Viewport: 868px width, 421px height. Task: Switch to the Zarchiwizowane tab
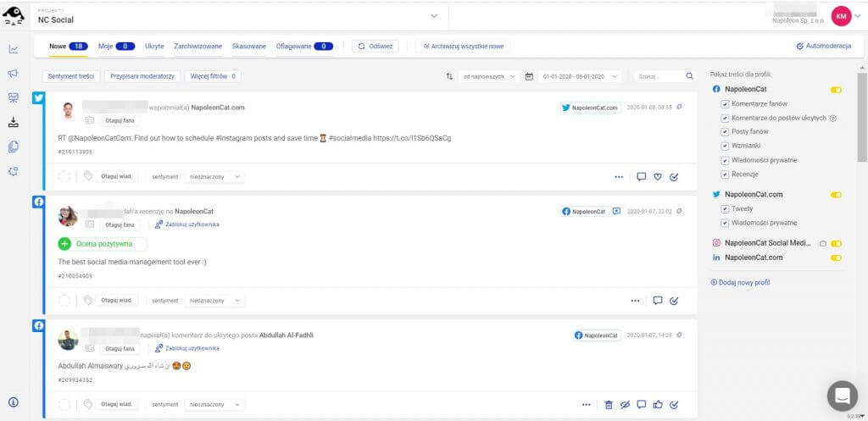coord(198,47)
